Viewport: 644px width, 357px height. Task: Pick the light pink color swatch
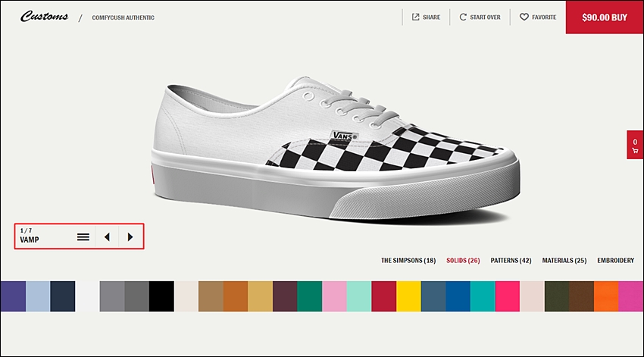[334, 296]
